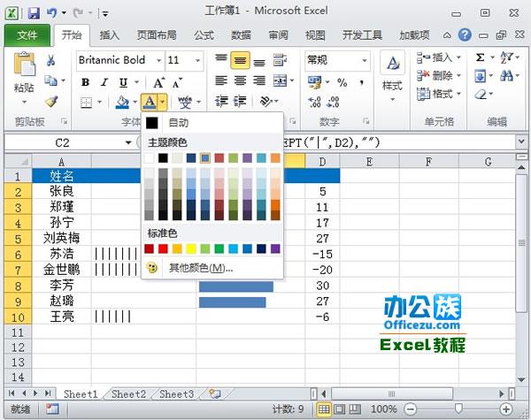Click the Copy icon
The height and width of the screenshot is (420, 531).
tap(50, 80)
